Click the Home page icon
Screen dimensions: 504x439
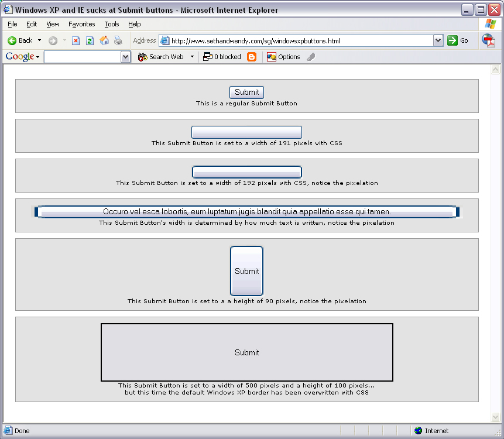(104, 40)
